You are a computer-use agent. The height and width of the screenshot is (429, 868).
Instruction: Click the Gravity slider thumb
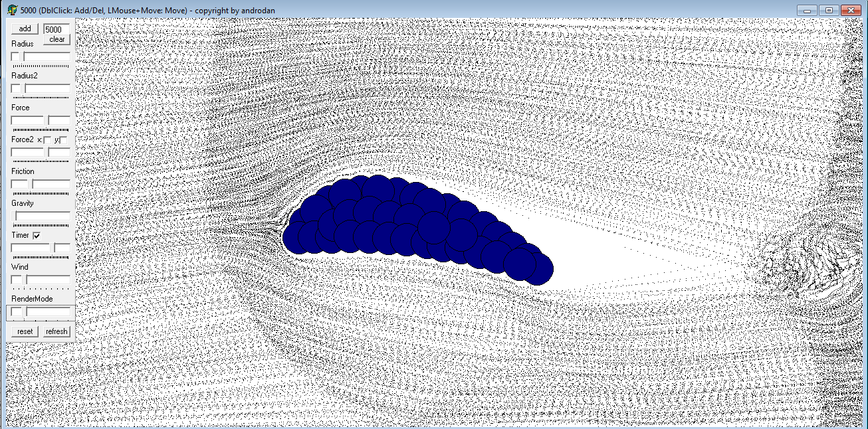coord(14,216)
